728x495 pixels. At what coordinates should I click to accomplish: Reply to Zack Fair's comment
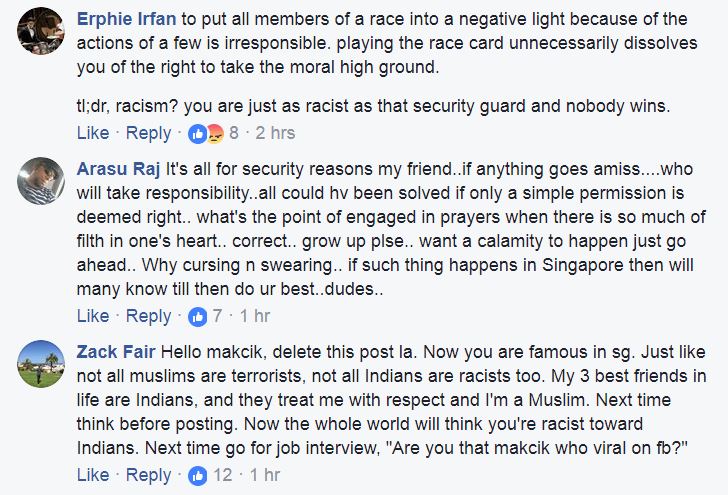[x=149, y=475]
